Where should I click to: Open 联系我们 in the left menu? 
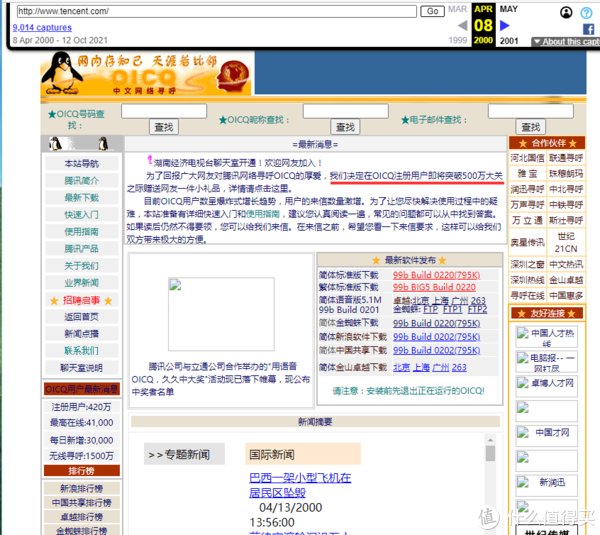click(x=82, y=351)
